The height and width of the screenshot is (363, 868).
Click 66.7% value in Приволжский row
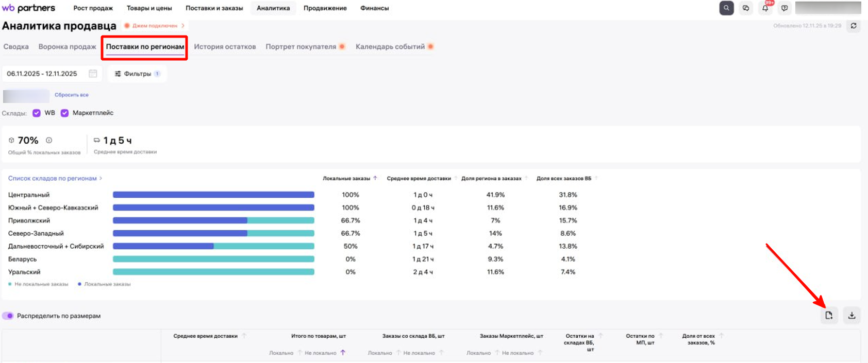pos(350,220)
